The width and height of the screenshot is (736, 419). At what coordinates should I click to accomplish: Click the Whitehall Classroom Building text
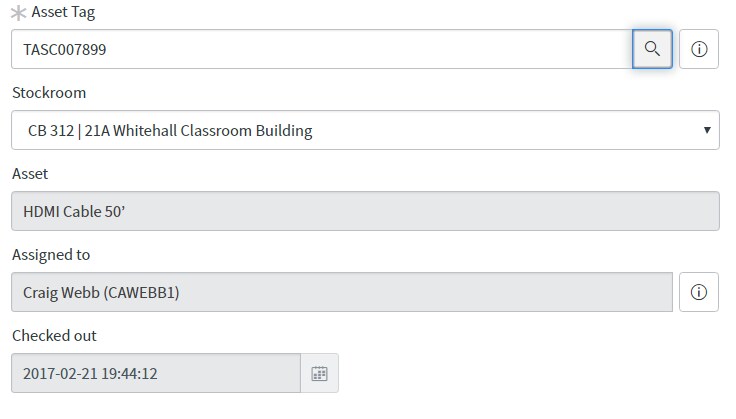[x=213, y=130]
